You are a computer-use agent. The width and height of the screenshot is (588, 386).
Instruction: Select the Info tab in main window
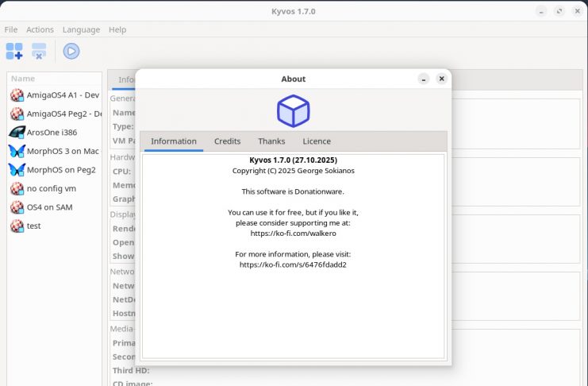(x=124, y=79)
